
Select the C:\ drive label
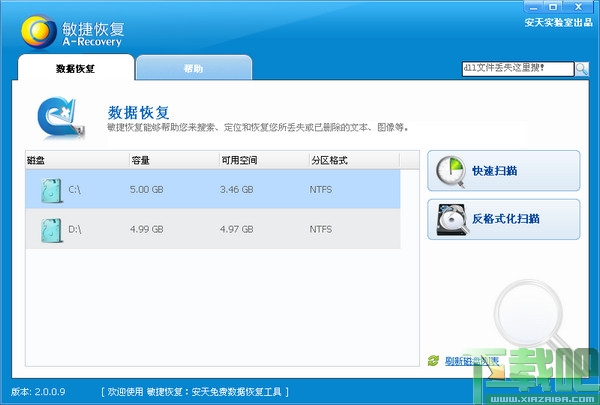tap(75, 189)
